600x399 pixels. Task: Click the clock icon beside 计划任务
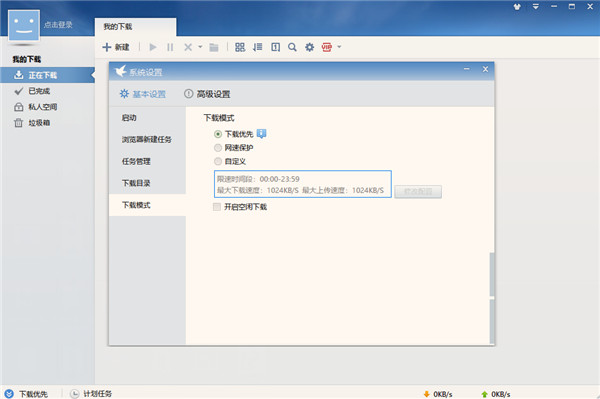coord(75,394)
